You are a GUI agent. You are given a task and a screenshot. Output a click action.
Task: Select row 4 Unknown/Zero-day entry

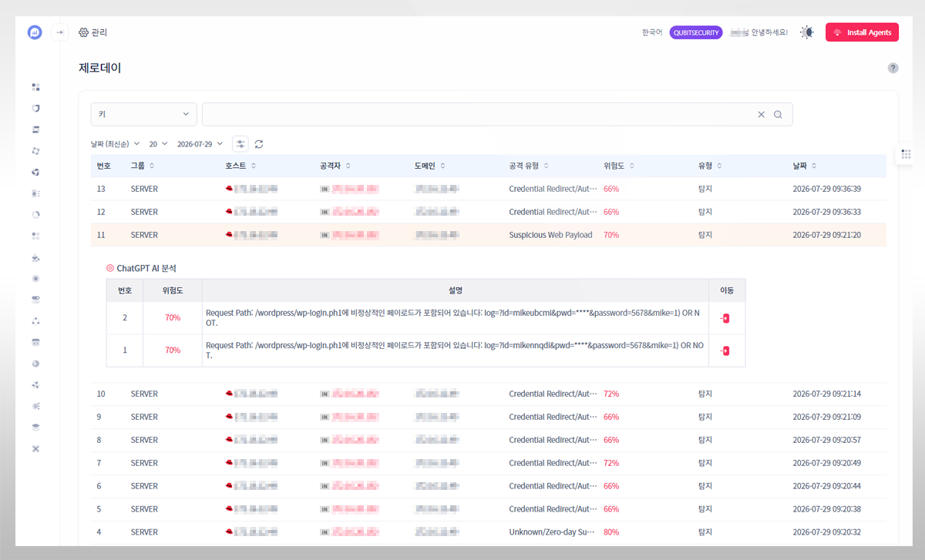[x=489, y=532]
